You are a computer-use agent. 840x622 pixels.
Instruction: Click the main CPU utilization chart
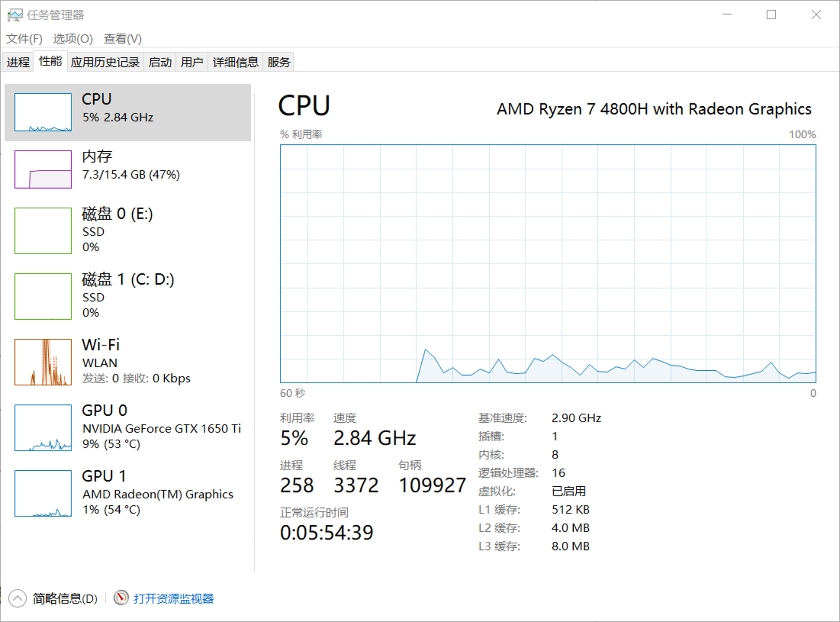[548, 264]
